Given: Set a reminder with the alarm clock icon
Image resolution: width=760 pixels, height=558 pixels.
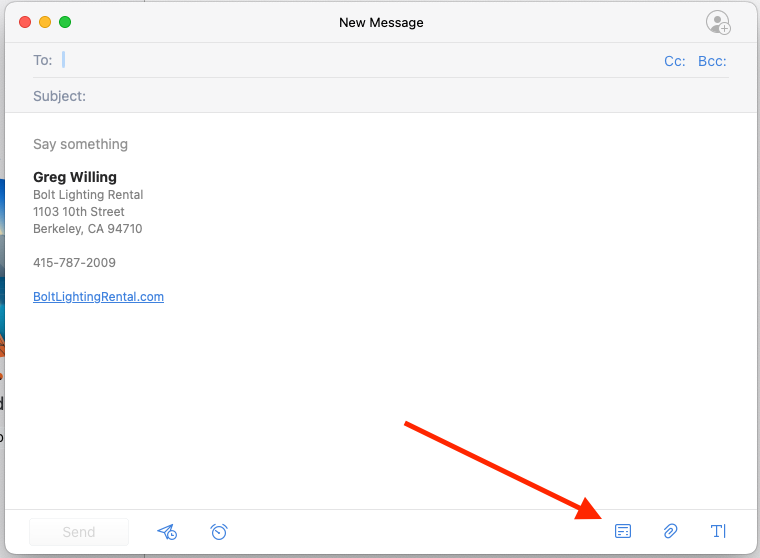Looking at the screenshot, I should pos(219,532).
